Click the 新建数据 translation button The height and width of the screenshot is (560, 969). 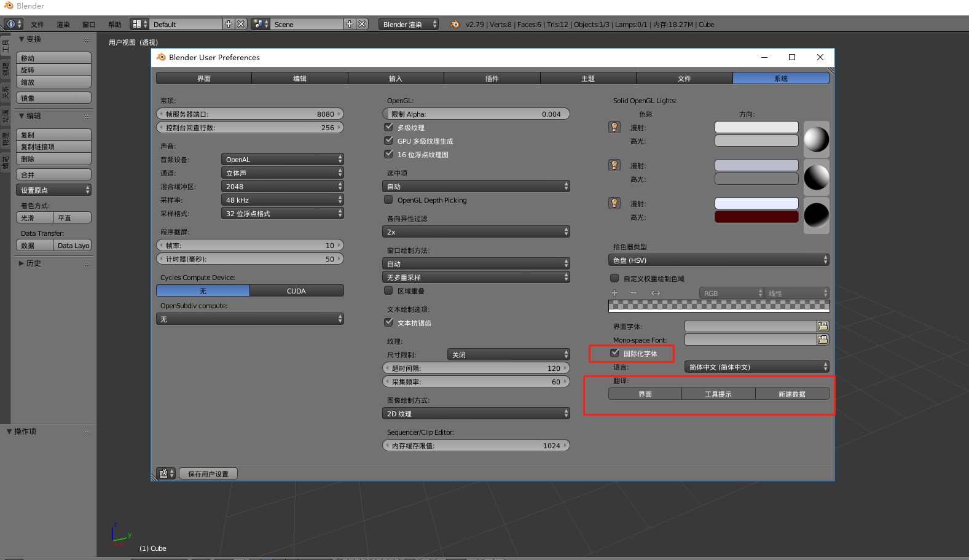point(792,394)
